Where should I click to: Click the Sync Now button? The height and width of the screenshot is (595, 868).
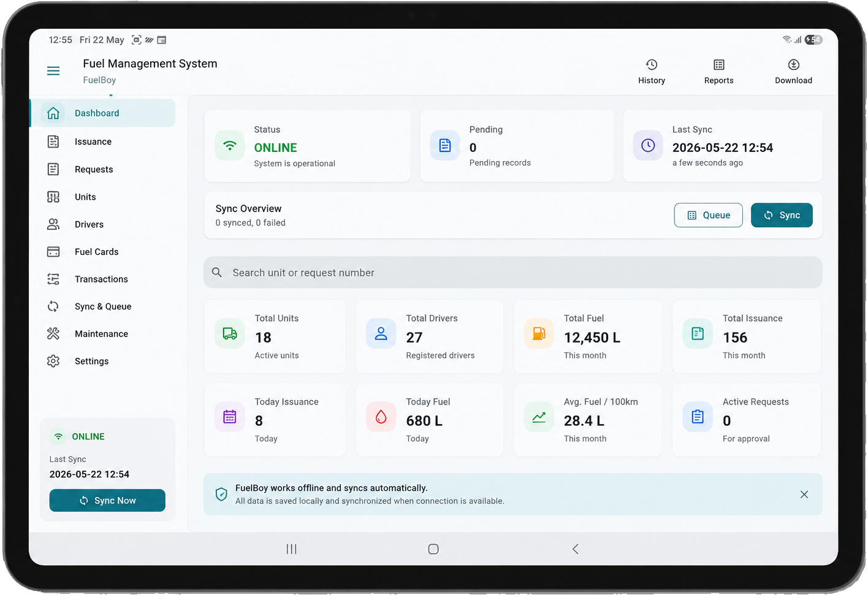107,501
